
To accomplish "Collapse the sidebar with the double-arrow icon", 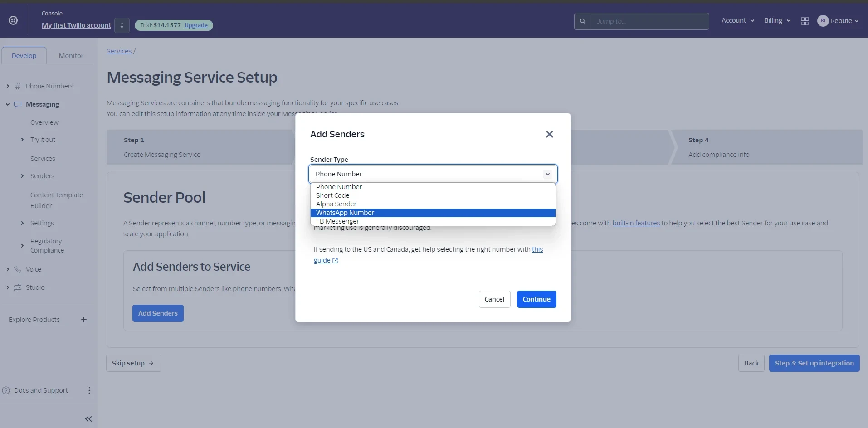I will pyautogui.click(x=88, y=419).
